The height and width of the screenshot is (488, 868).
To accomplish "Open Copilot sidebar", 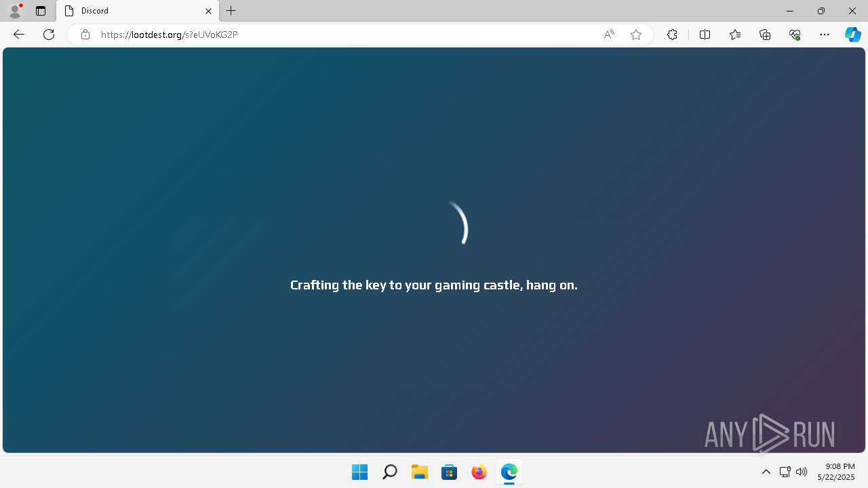I will click(x=853, y=35).
